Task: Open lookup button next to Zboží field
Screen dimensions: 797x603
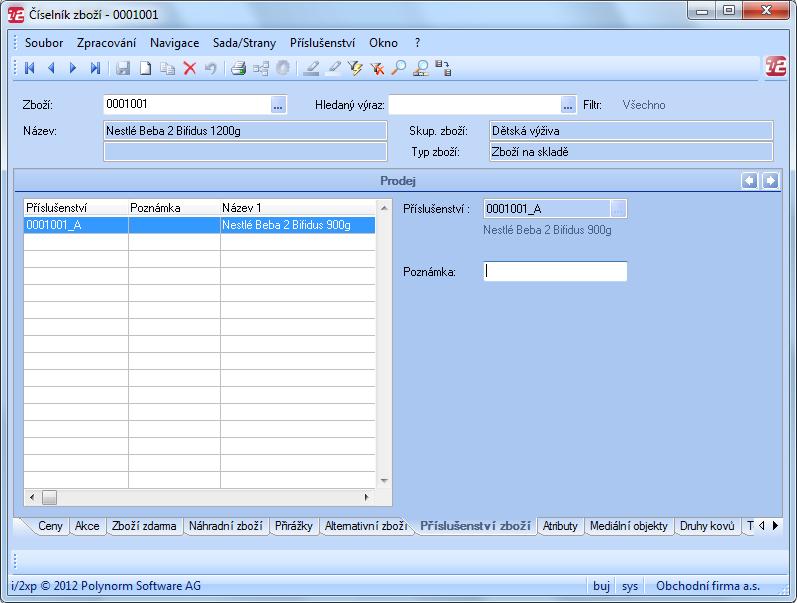Action: pos(278,105)
